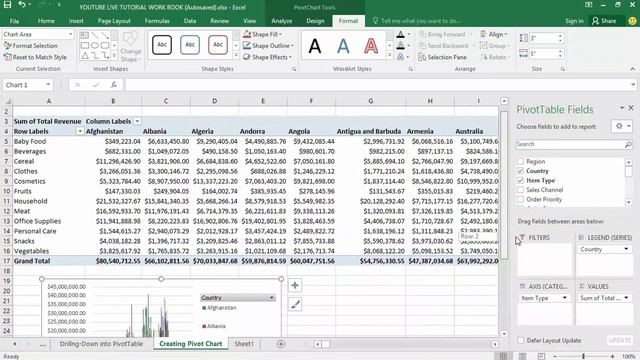Select red outlined WordArt style A

coord(371,46)
